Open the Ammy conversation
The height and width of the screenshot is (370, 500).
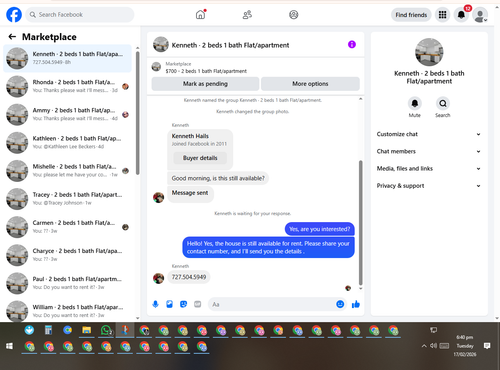[67, 114]
